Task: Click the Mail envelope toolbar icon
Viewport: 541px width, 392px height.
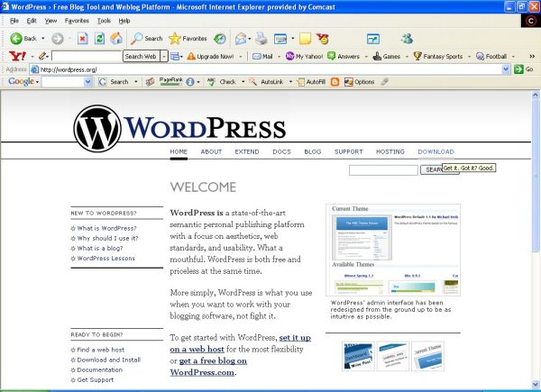Action: click(241, 39)
